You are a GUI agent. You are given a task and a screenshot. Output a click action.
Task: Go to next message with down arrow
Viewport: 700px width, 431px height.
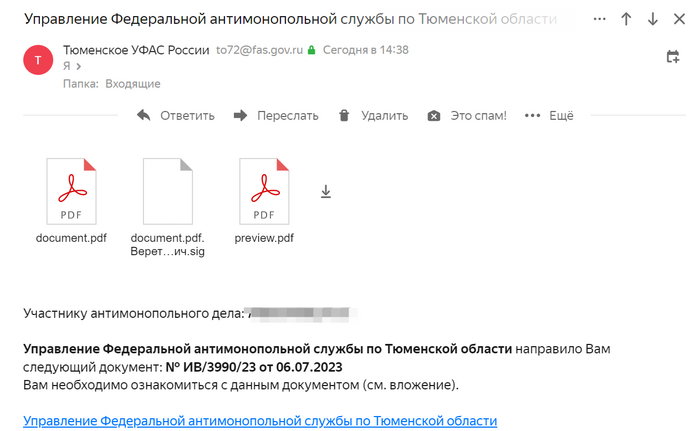pyautogui.click(x=652, y=19)
